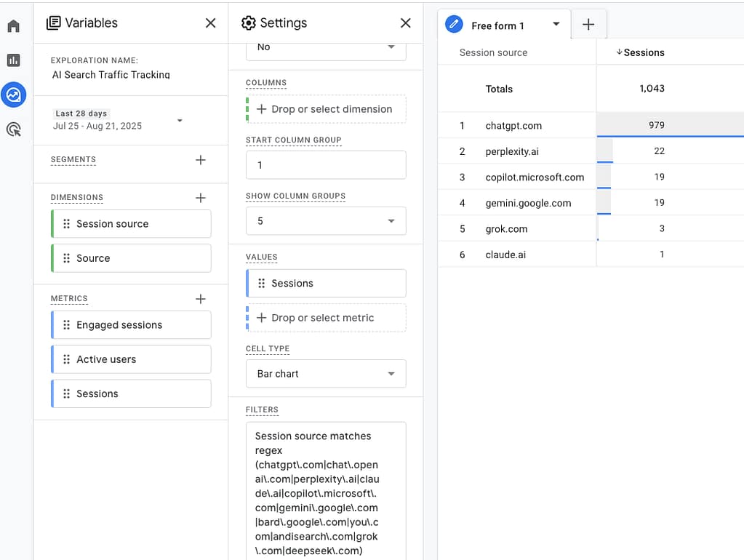The image size is (744, 560).
Task: Click the Variables panel icon
Action: (53, 23)
